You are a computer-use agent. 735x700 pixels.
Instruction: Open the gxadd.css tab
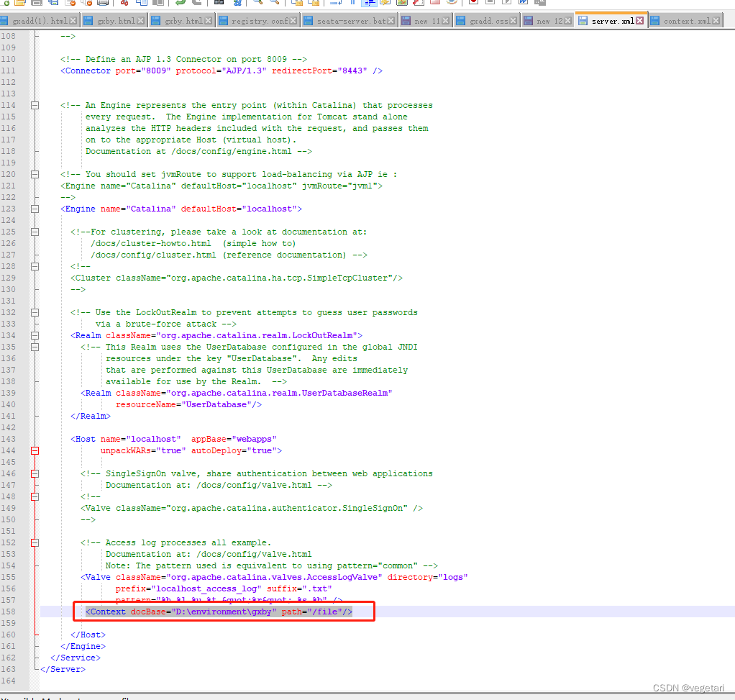pyautogui.click(x=487, y=21)
